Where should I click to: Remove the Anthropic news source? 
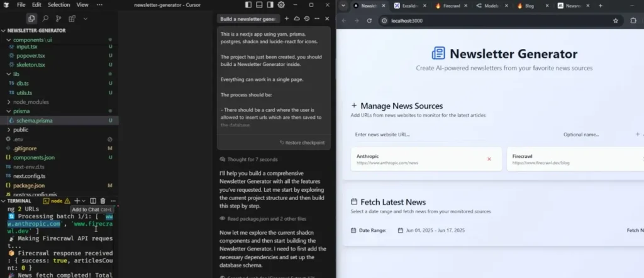point(489,158)
